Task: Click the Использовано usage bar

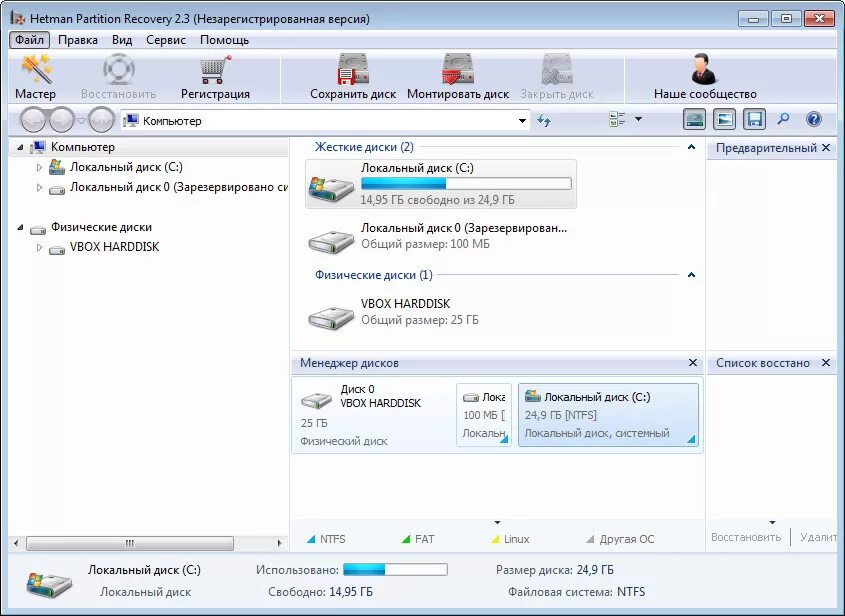Action: pyautogui.click(x=395, y=569)
